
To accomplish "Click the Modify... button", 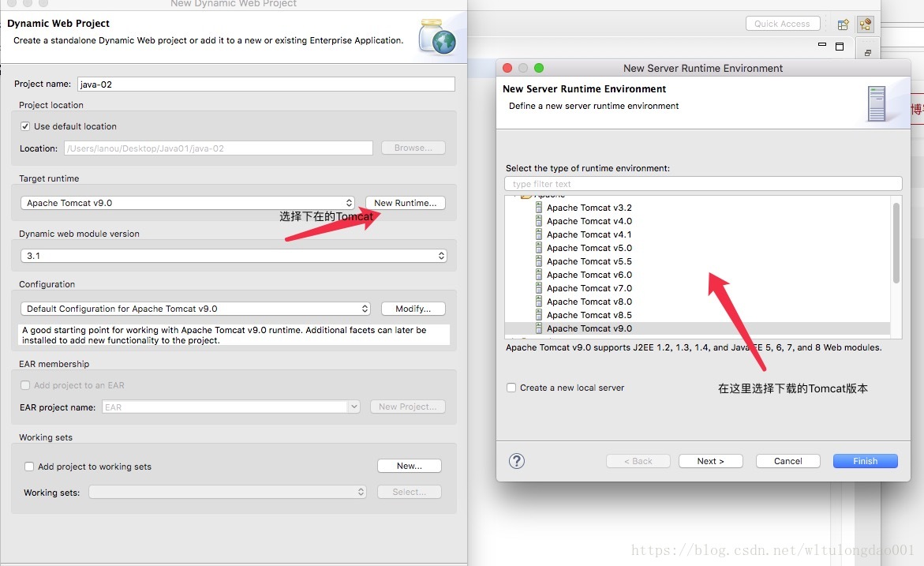I will click(413, 309).
